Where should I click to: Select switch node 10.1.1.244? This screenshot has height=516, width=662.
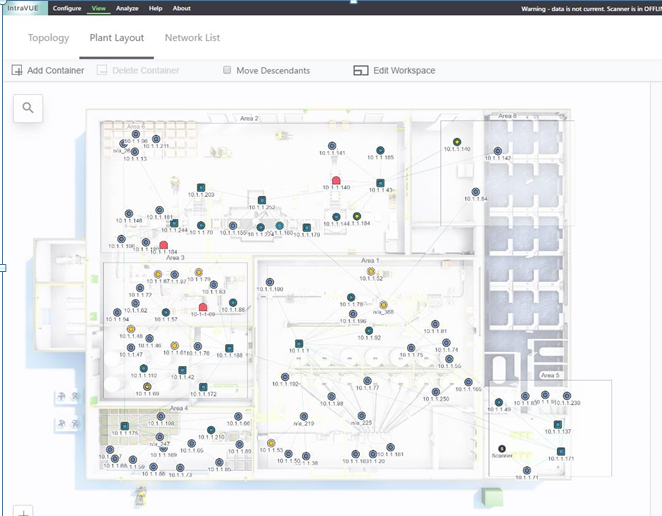coord(174,223)
